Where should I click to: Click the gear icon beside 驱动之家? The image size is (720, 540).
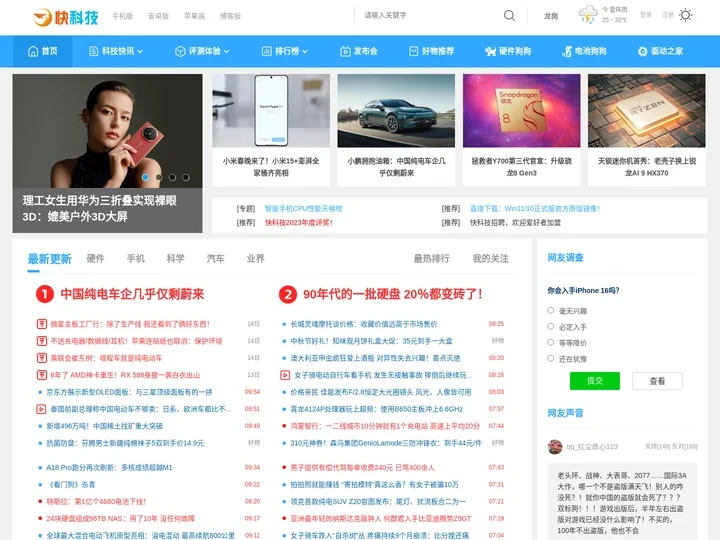coord(643,51)
